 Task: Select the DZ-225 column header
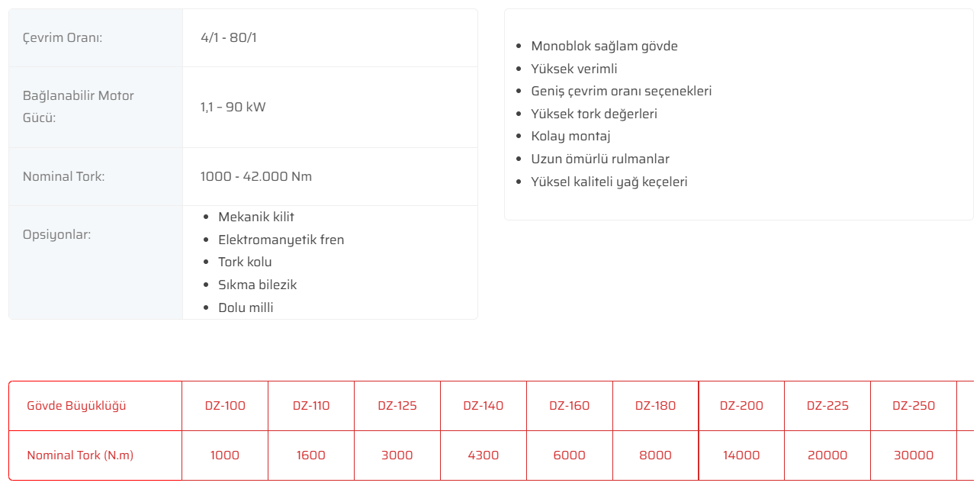coord(827,406)
